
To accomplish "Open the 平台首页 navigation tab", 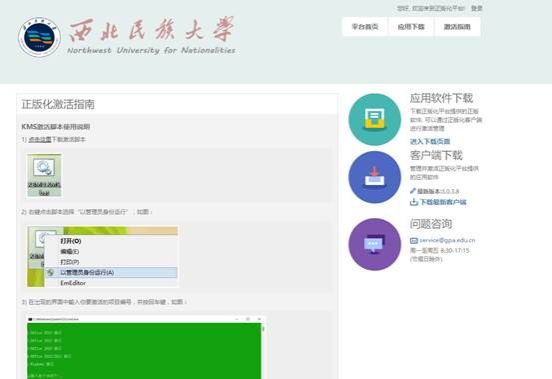I will pyautogui.click(x=365, y=27).
